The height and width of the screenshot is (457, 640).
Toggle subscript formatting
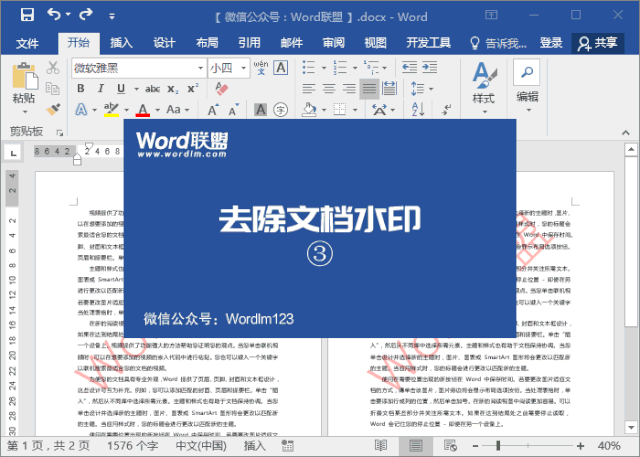172,89
